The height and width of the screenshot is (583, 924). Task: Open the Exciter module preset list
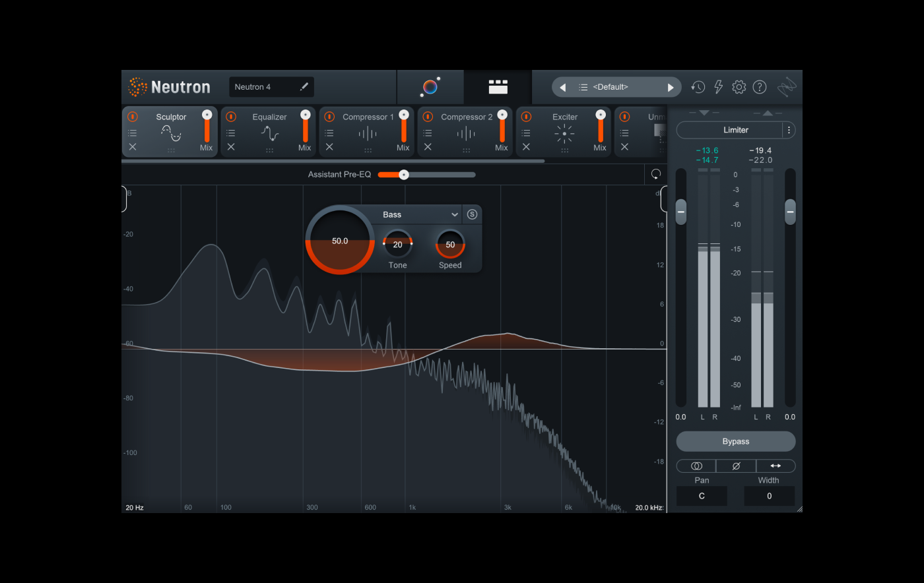[526, 133]
